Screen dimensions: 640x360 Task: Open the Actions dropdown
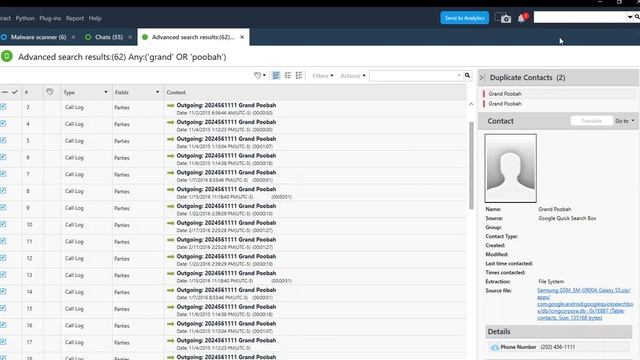pos(353,76)
